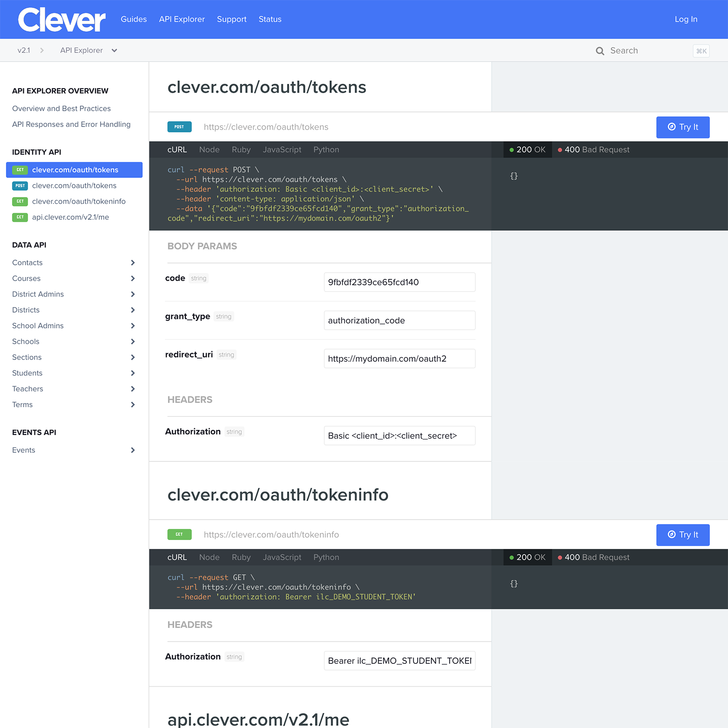Open Support in top navigation

point(232,19)
